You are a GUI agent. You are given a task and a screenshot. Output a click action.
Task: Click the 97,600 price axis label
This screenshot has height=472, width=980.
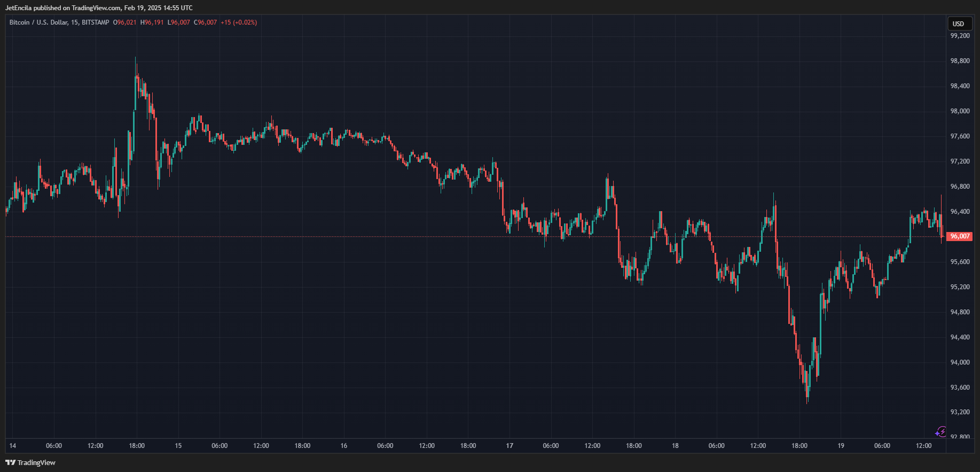coord(960,136)
